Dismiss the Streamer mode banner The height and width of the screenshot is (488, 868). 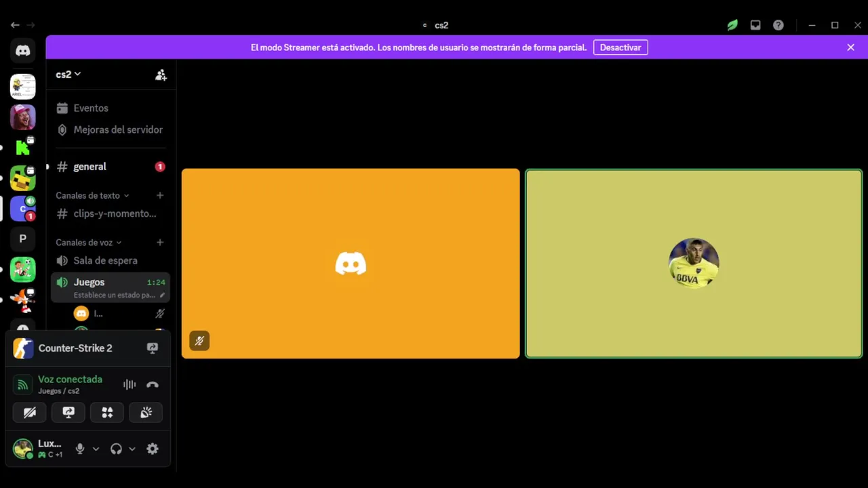[850, 47]
